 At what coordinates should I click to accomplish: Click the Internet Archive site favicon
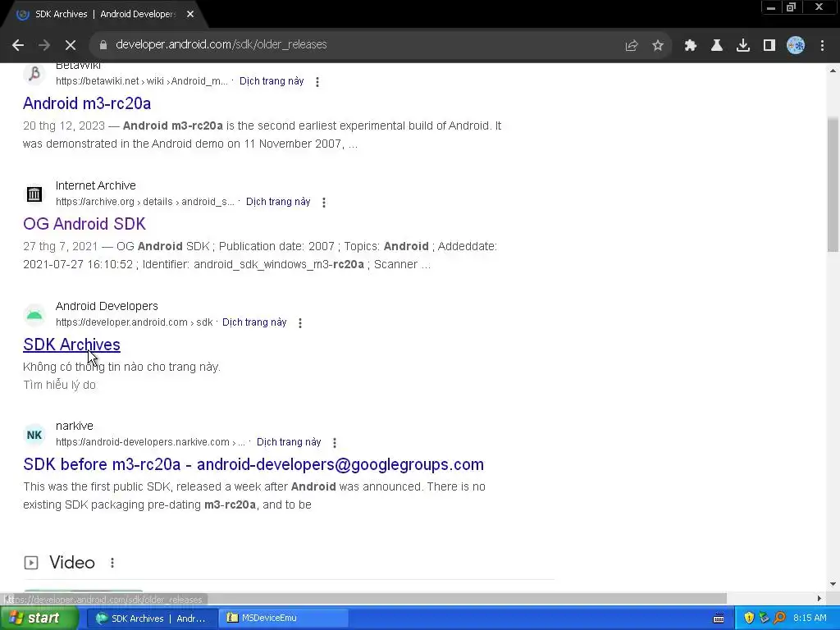pos(34,194)
